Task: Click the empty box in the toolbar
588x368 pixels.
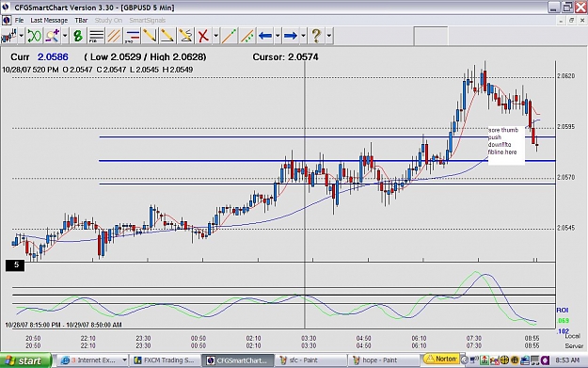Action: 431,36
